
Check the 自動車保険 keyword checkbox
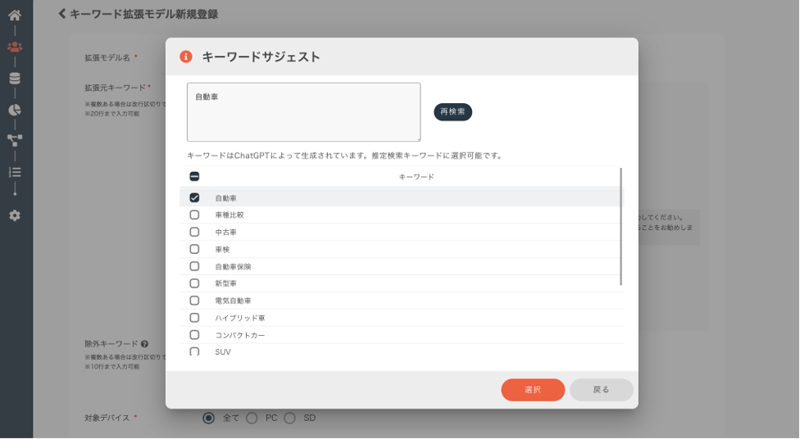point(194,266)
